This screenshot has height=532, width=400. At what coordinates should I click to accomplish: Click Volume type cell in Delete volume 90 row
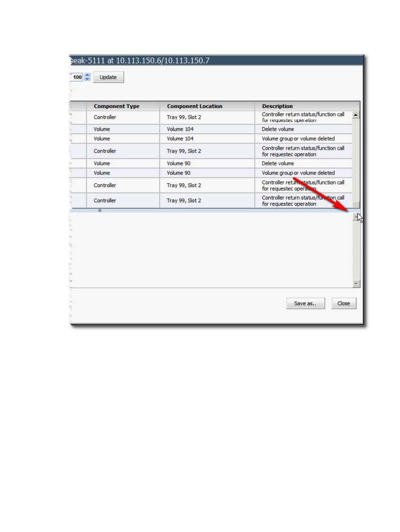[x=101, y=164]
